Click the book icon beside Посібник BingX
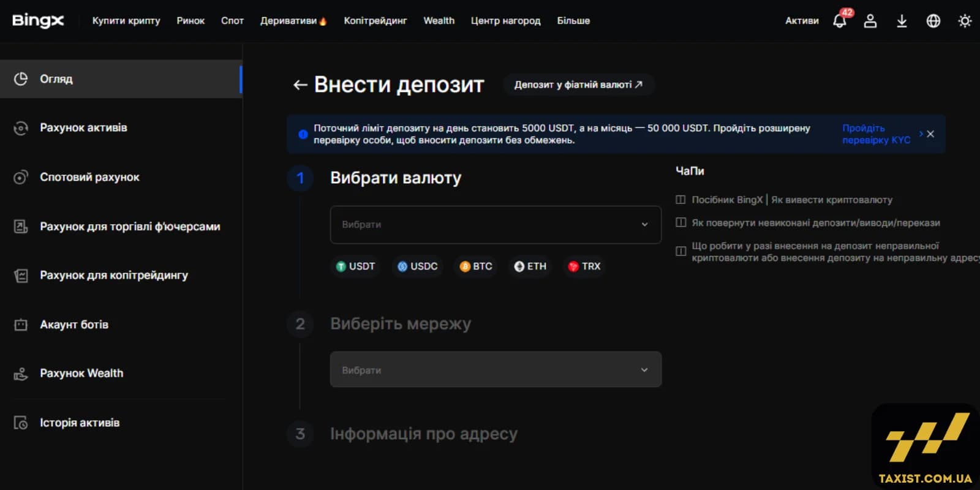 tap(680, 200)
